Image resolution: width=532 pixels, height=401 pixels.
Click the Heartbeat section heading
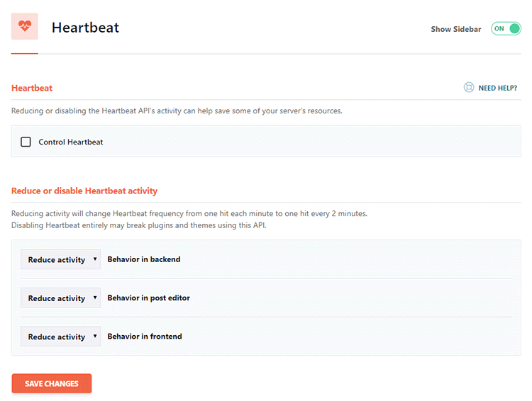[x=32, y=88]
